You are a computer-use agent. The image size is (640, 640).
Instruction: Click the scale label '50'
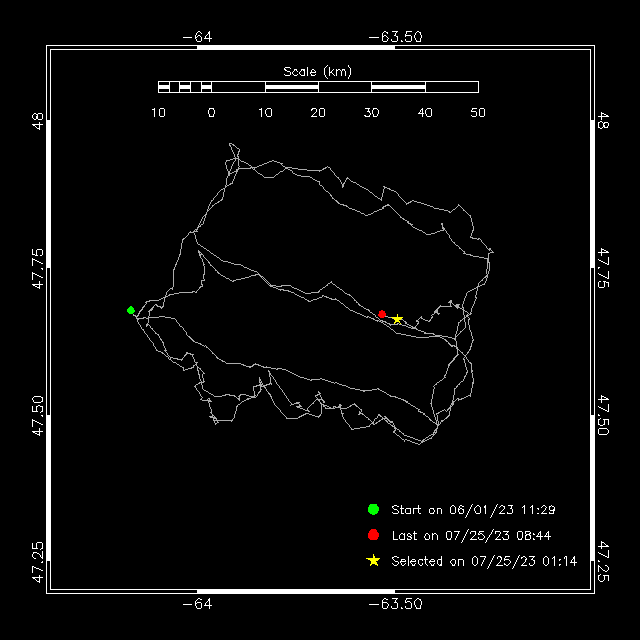tap(478, 113)
